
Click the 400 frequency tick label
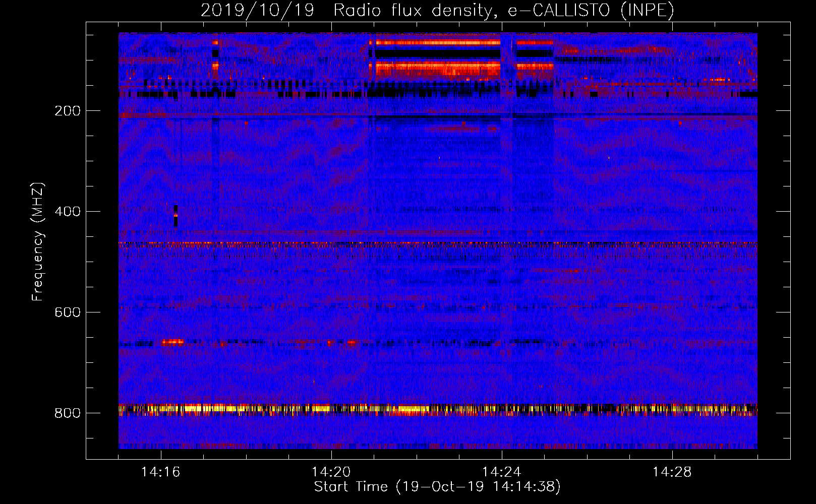[68, 212]
